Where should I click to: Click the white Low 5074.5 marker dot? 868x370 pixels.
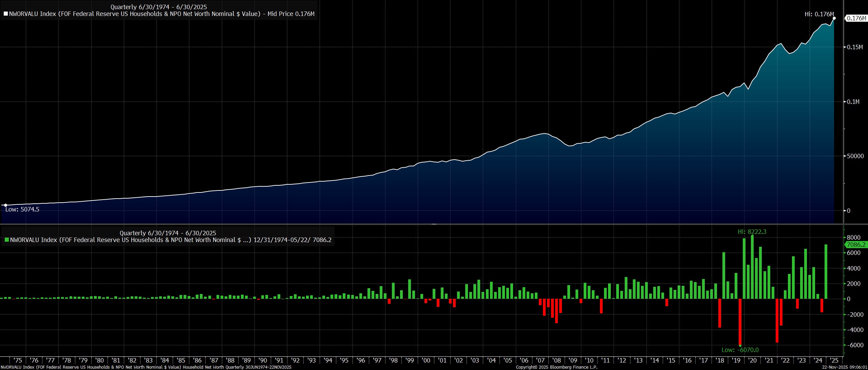point(5,205)
